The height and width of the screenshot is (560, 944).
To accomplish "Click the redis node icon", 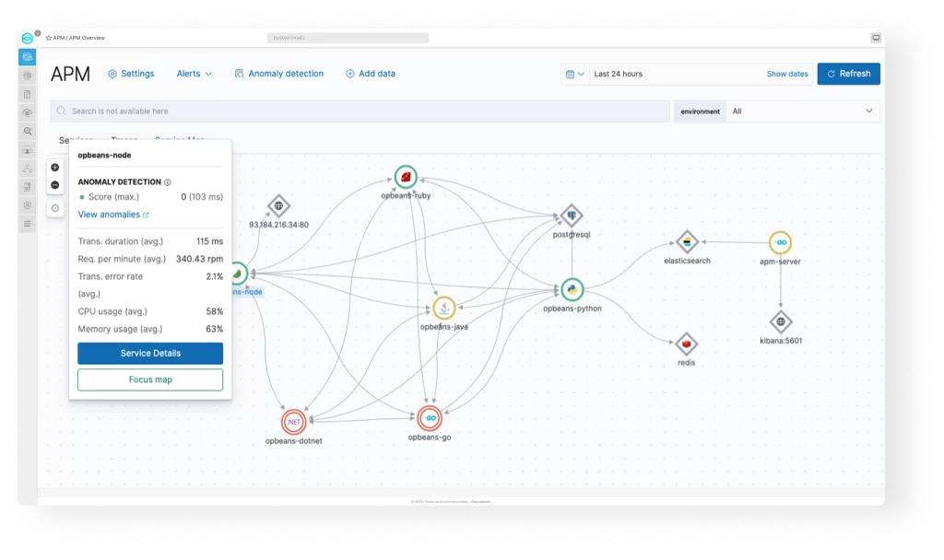I will pyautogui.click(x=686, y=344).
